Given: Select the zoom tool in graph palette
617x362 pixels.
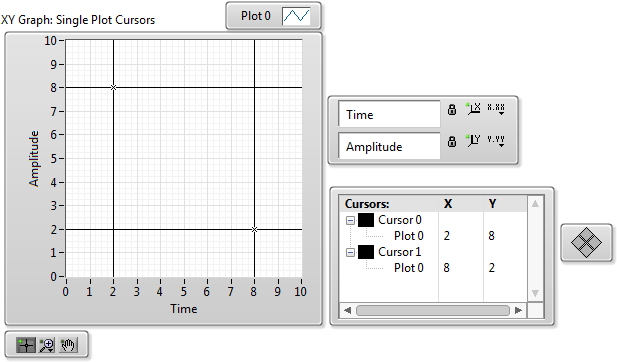Looking at the screenshot, I should 47,345.
